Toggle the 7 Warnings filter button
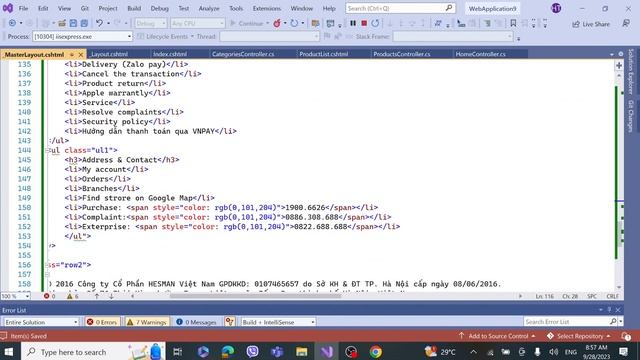 coord(147,322)
